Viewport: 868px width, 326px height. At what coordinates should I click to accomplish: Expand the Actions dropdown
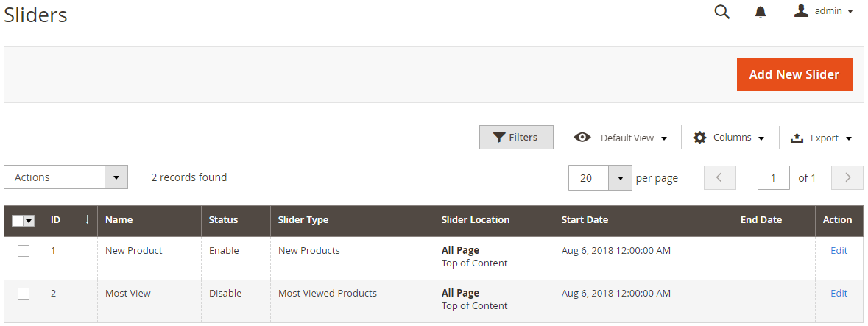(x=116, y=177)
